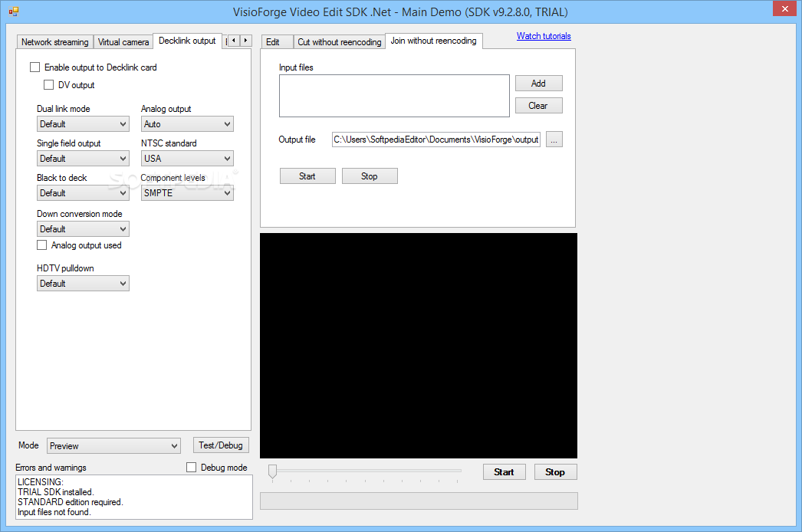Close the VisioForge window
Image resolution: width=802 pixels, height=532 pixels.
click(784, 8)
